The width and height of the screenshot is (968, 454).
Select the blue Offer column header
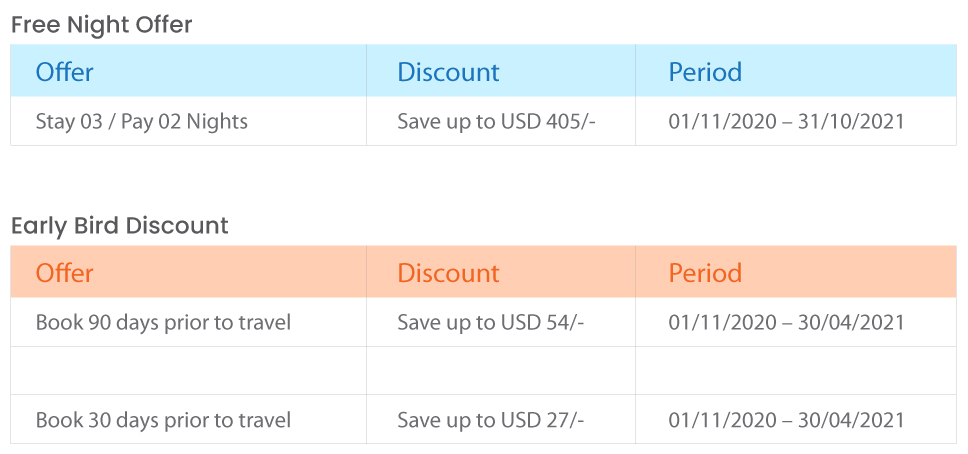coord(188,70)
